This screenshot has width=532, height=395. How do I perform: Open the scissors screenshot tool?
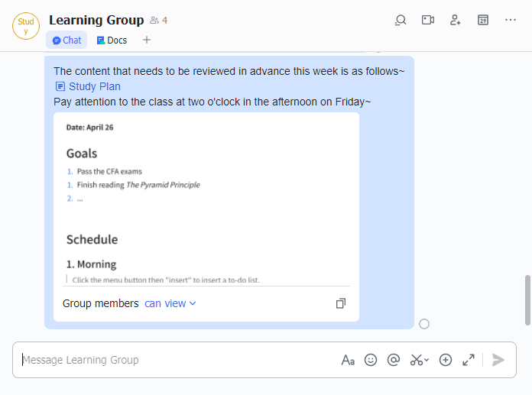pos(417,360)
